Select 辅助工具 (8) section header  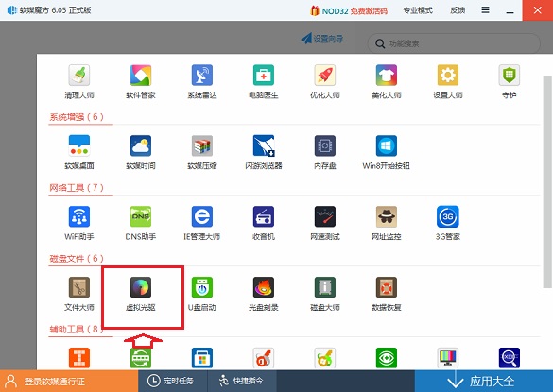[76, 330]
